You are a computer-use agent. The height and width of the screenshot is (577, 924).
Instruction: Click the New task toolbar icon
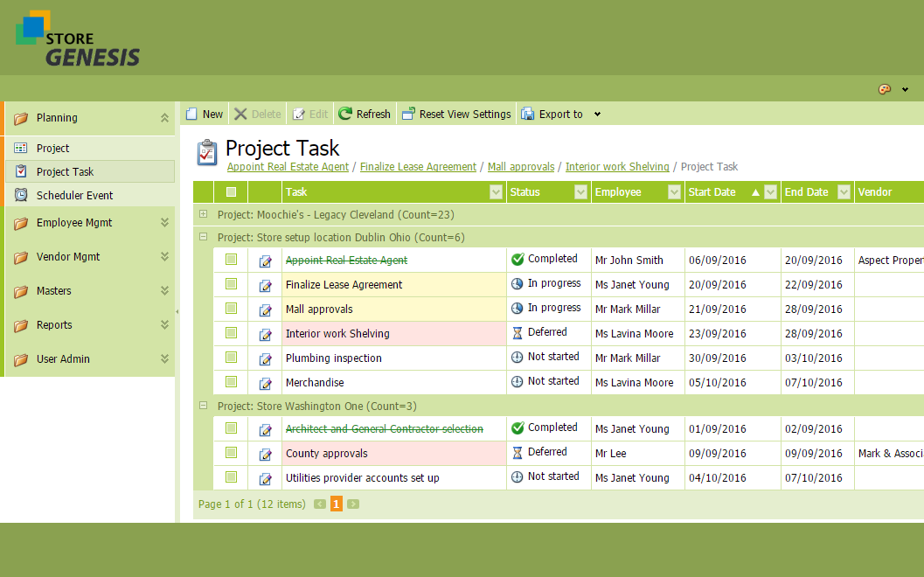click(x=192, y=114)
